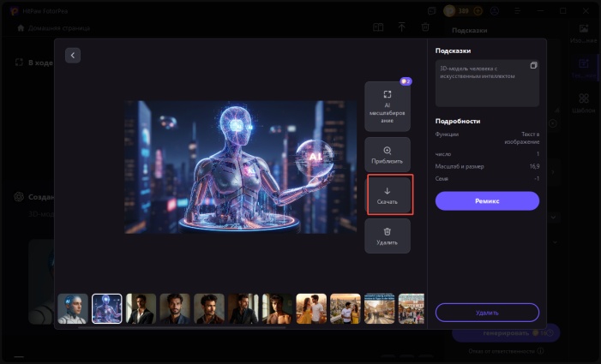Choose the man in dark suit thumbnail

pos(141,308)
